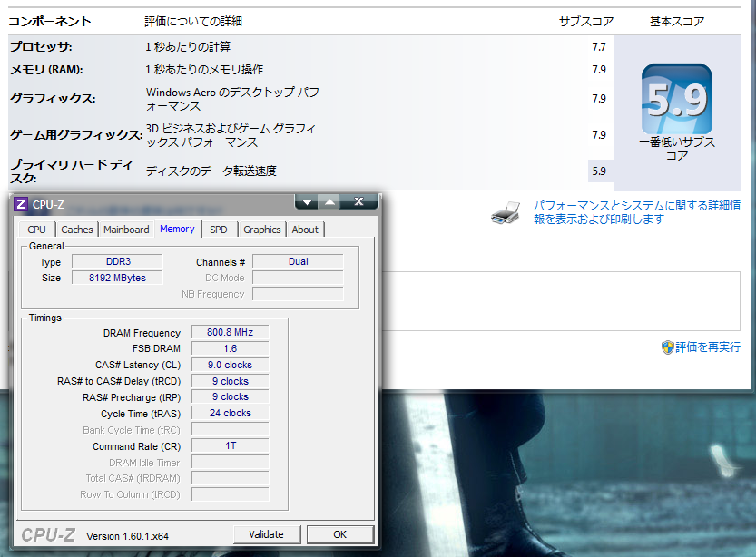The width and height of the screenshot is (756, 557).
Task: Click the 評価を再実行 link
Action: [708, 347]
